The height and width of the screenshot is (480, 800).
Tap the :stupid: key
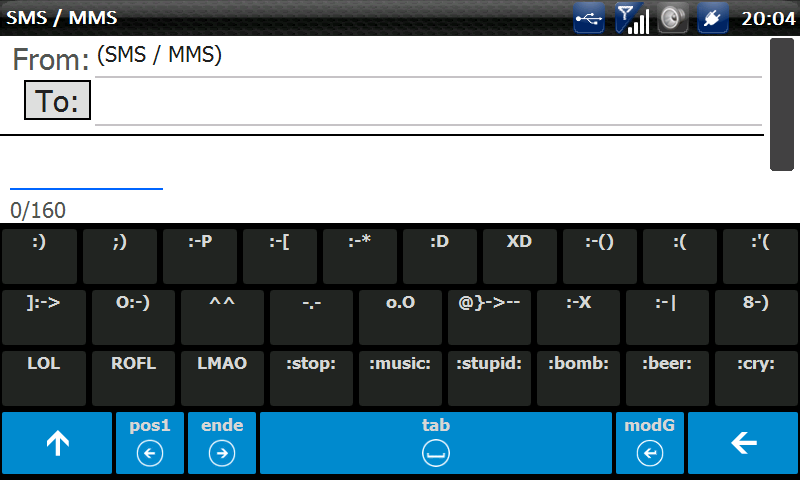click(489, 378)
